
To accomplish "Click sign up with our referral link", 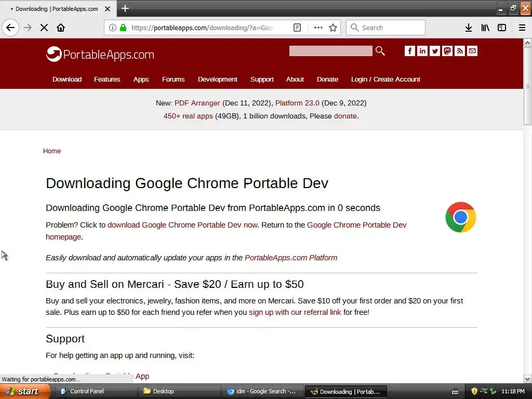I will 295,312.
